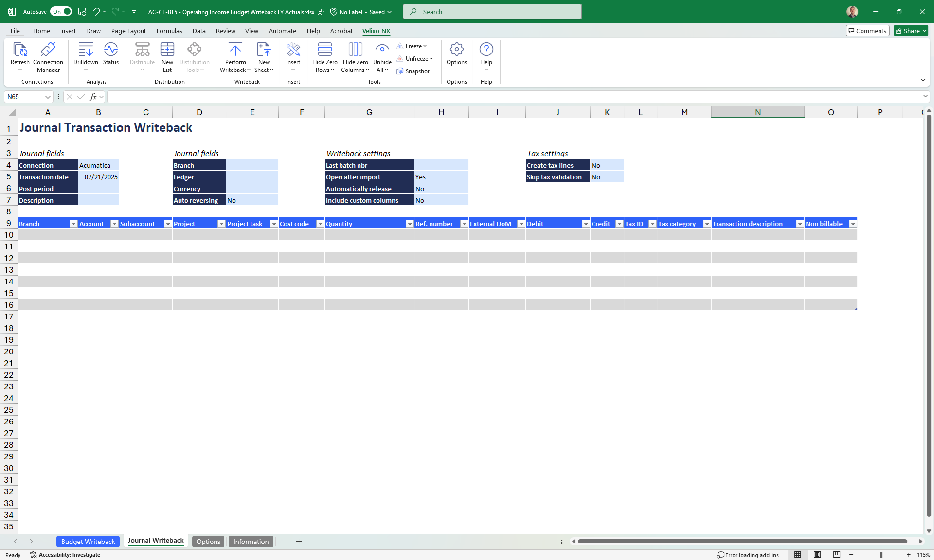Switch to Page Break Preview view
The height and width of the screenshot is (560, 934).
pos(837,555)
